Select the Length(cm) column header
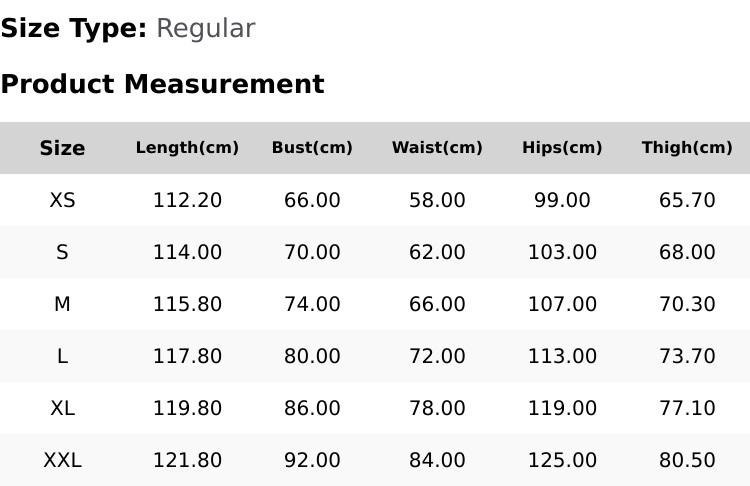This screenshot has height=486, width=750. [187, 148]
